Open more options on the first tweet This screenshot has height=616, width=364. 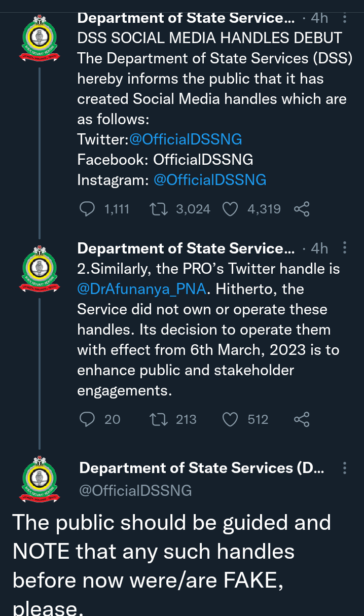click(345, 18)
